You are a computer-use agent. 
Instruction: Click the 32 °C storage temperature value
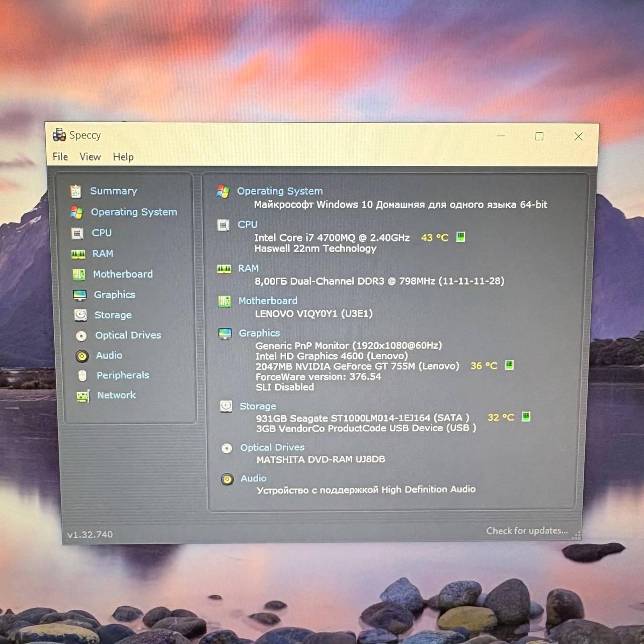501,417
